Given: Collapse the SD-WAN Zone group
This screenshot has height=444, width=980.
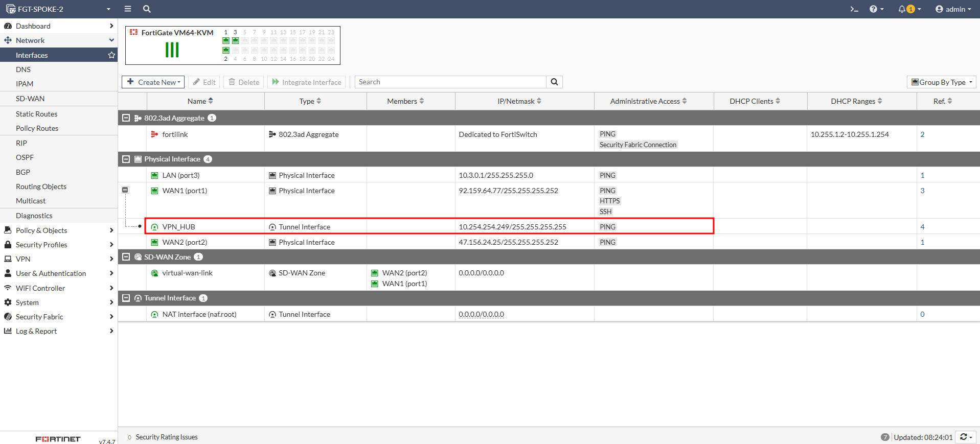Looking at the screenshot, I should tap(126, 257).
